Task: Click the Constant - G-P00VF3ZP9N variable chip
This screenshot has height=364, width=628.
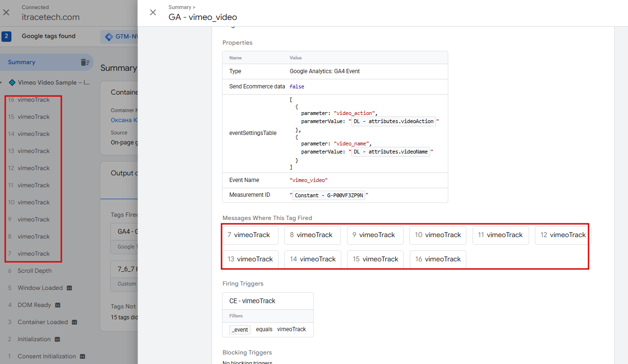Action: [x=328, y=195]
